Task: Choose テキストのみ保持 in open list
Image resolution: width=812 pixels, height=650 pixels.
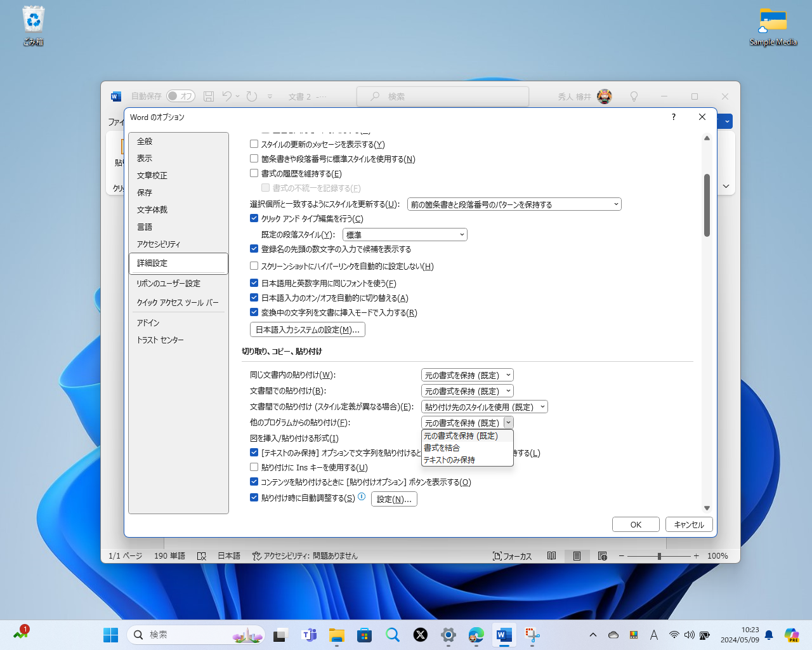Action: coord(468,460)
